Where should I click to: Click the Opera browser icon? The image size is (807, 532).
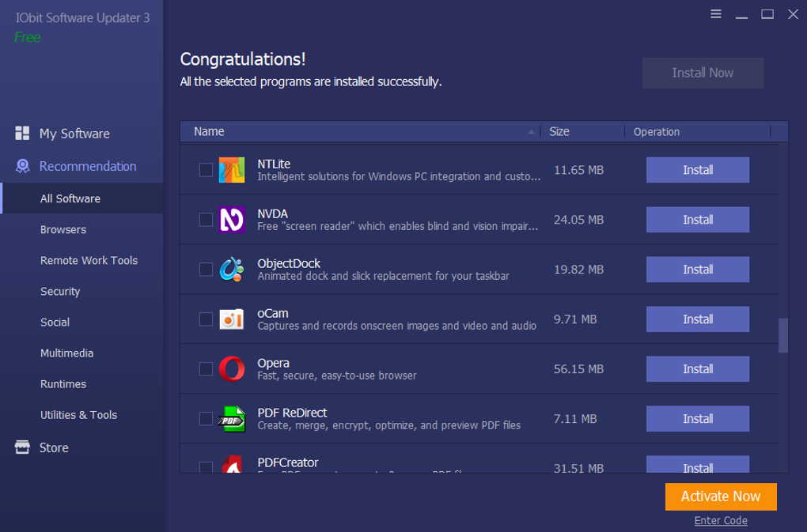point(232,369)
